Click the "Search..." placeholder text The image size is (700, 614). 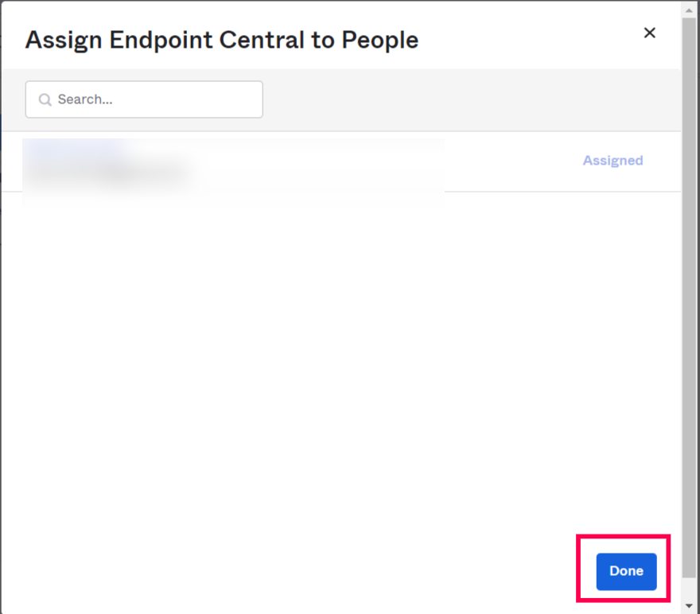coord(85,99)
